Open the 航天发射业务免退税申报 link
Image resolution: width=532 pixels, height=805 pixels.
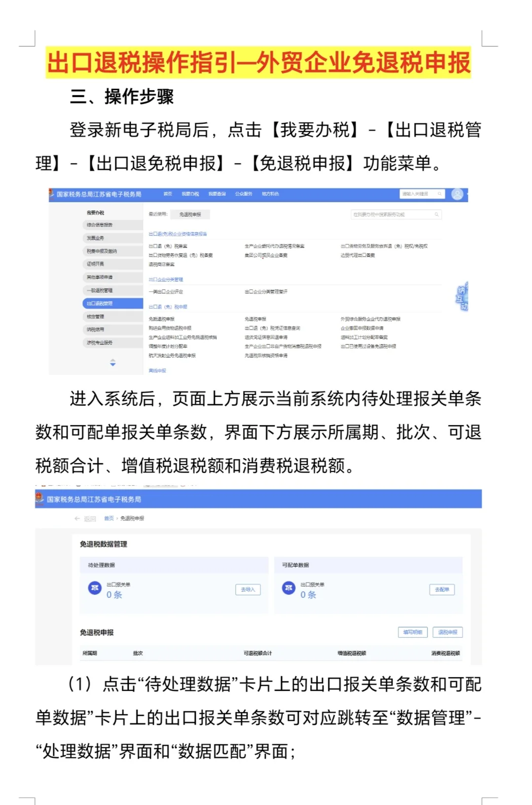click(173, 356)
